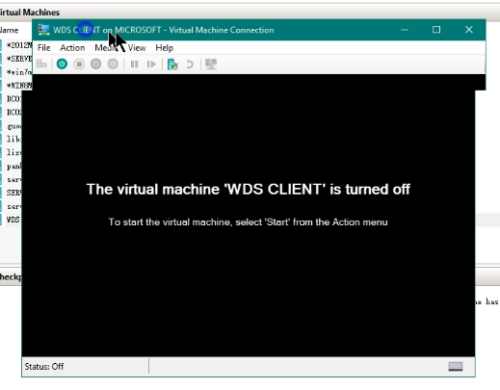Select the '*WIN8' VM row in Hyper-V Manager
The height and width of the screenshot is (390, 500).
click(x=17, y=85)
